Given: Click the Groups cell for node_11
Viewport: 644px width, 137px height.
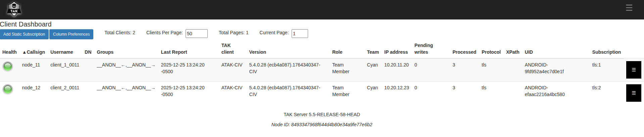Looking at the screenshot, I should pyautogui.click(x=126, y=65).
